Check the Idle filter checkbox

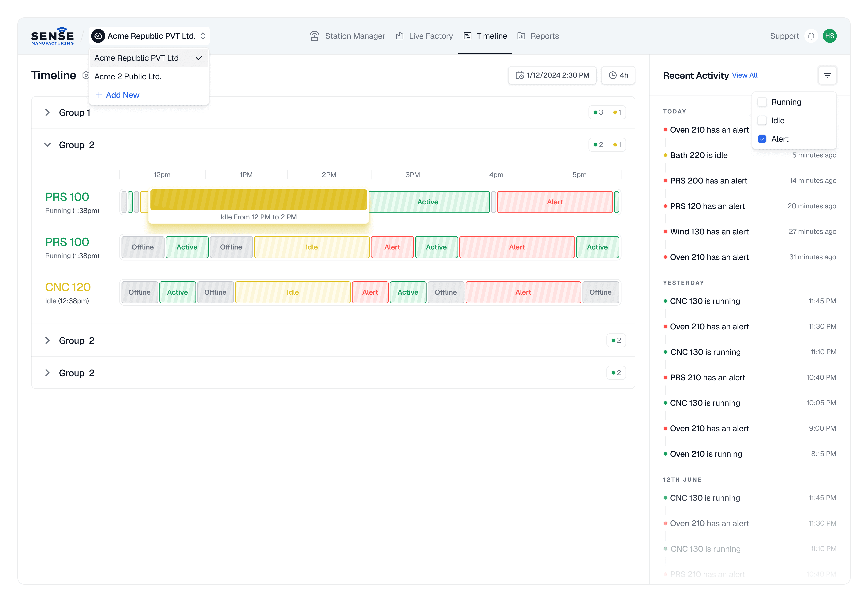point(762,121)
